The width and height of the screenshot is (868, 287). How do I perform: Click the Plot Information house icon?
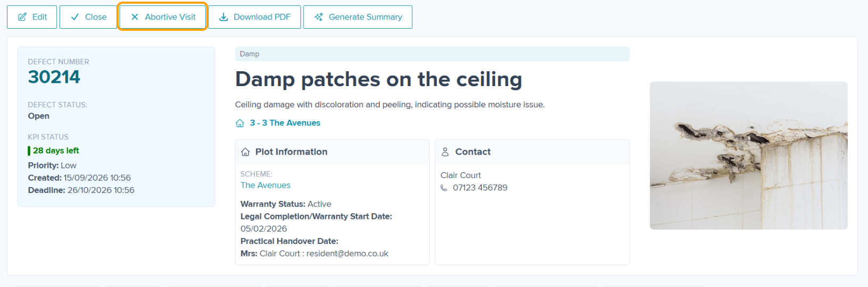[x=245, y=152]
